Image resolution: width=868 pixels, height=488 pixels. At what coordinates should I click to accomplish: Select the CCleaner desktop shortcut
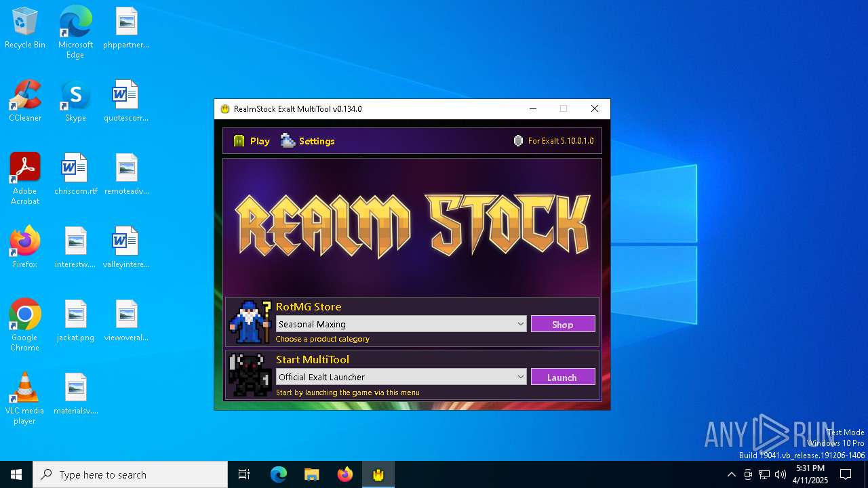coord(25,102)
